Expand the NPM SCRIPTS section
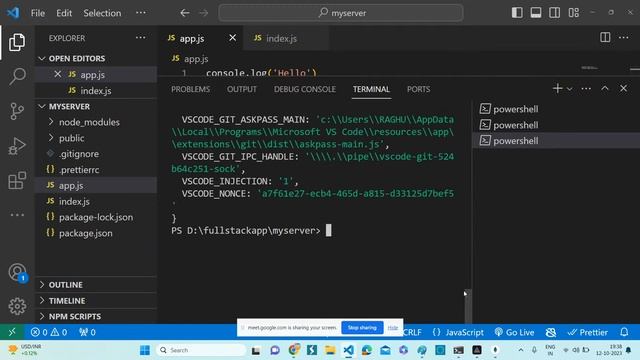 [x=96, y=316]
